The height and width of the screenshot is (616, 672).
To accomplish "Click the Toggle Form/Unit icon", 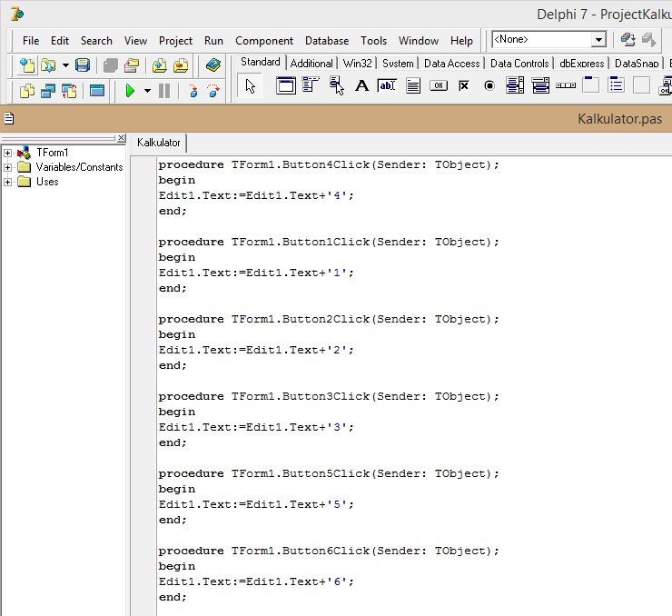I will 69,91.
